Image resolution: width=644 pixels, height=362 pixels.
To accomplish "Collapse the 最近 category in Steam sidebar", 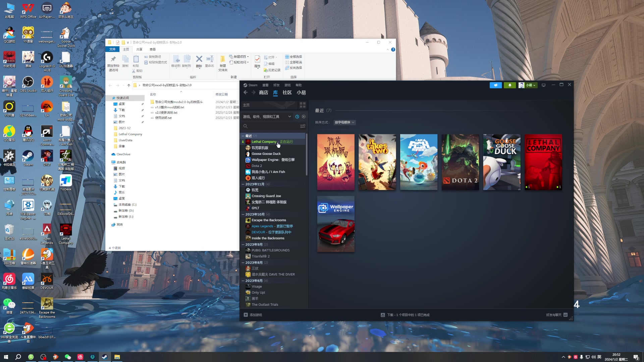I will pos(243,136).
